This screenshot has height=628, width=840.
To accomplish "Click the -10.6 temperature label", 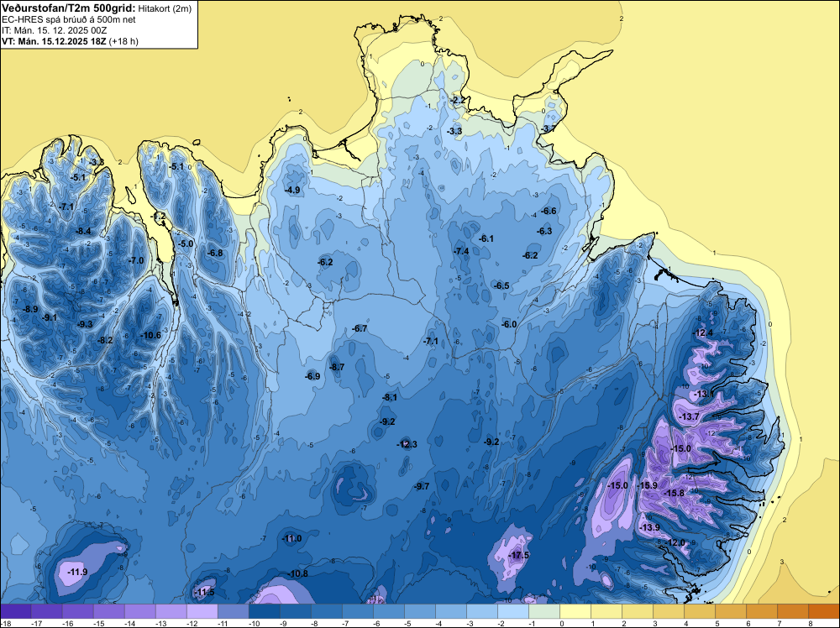I will [x=150, y=335].
